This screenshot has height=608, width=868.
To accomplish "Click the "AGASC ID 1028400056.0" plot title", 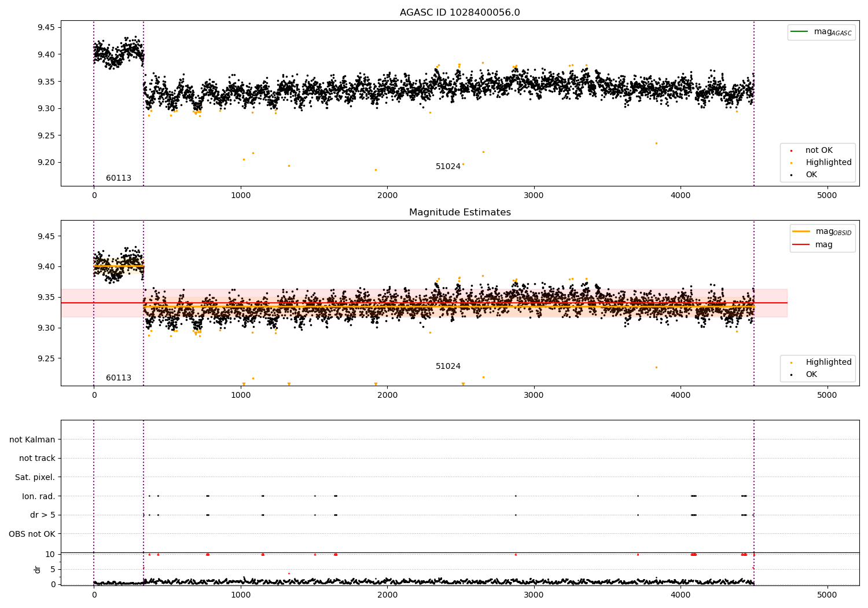I will [x=459, y=13].
